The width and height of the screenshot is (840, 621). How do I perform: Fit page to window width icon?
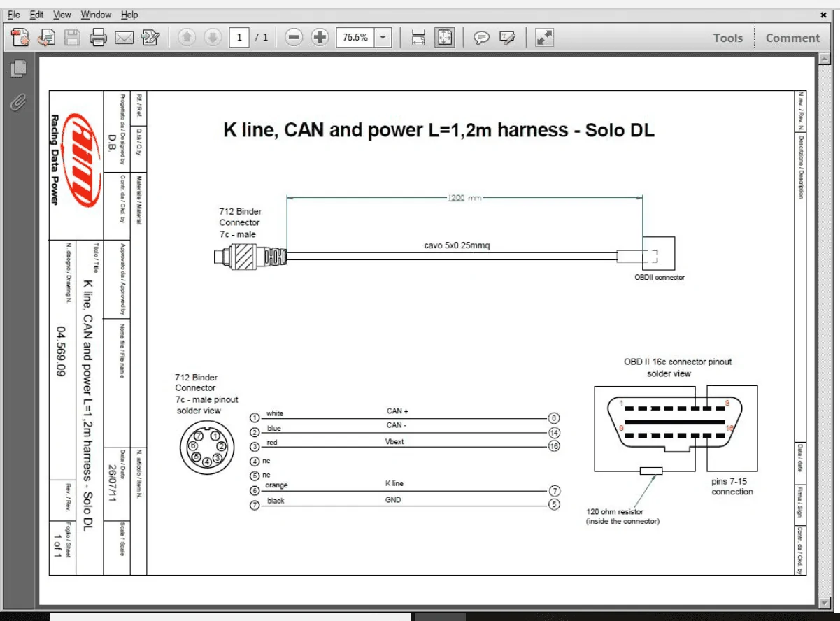click(x=418, y=37)
